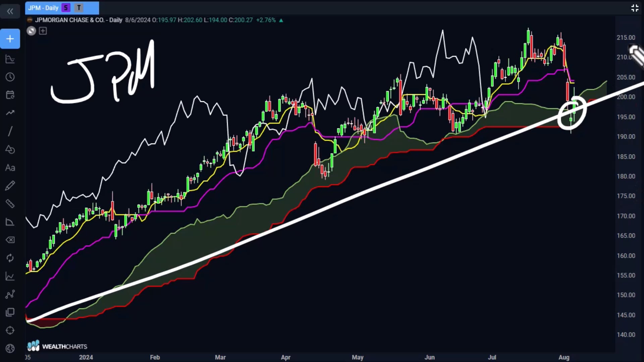644x362 pixels.
Task: Collapse the left toolbar with double-chevron
Action: tap(10, 11)
